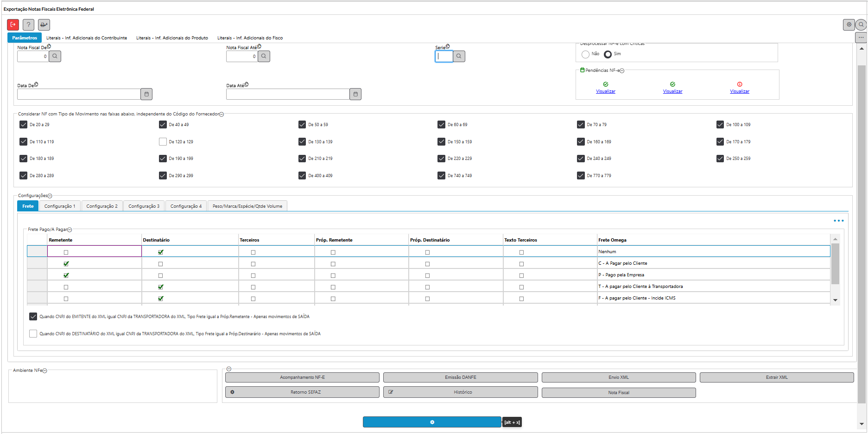Click the Frete table vertical scrollbar
868x434 pixels.
pos(835,264)
